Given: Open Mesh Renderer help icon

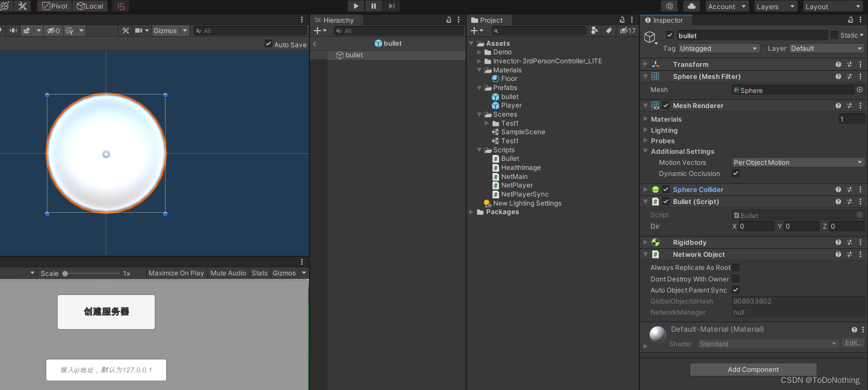Looking at the screenshot, I should (x=838, y=106).
